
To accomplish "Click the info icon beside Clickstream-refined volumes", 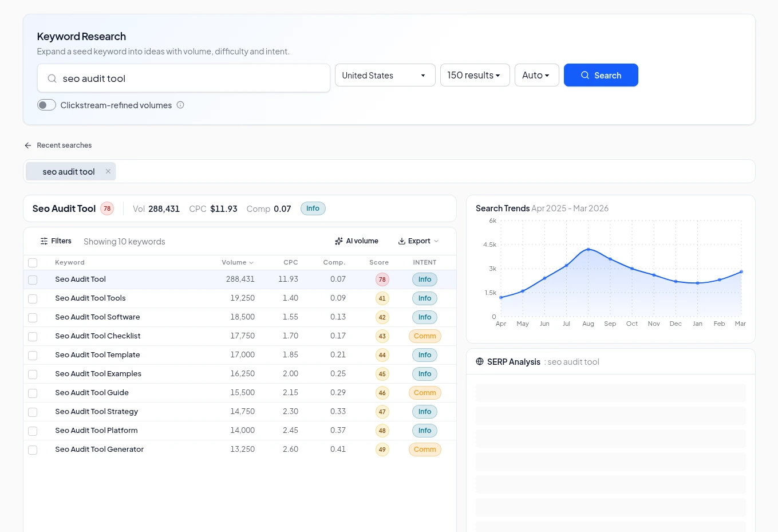I will [x=180, y=105].
